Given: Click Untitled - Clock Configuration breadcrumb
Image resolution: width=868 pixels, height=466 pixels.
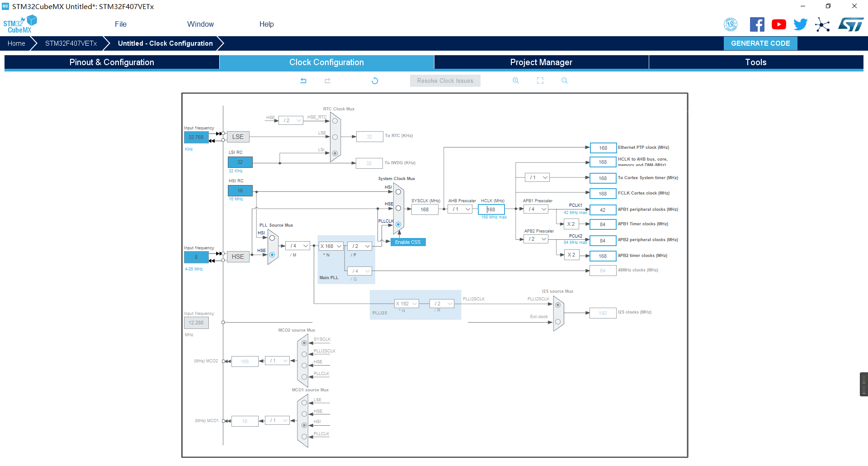Looking at the screenshot, I should [x=165, y=43].
